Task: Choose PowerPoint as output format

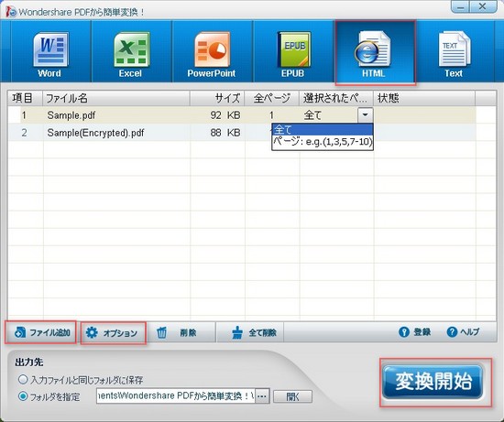Action: [212, 51]
